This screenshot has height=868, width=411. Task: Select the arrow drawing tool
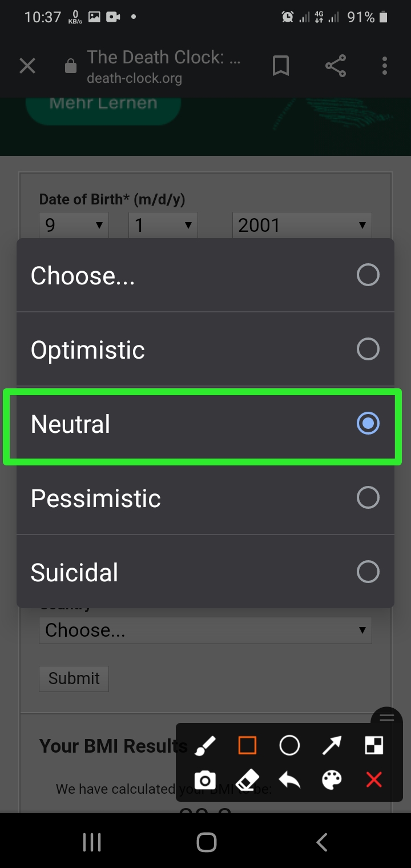(332, 745)
